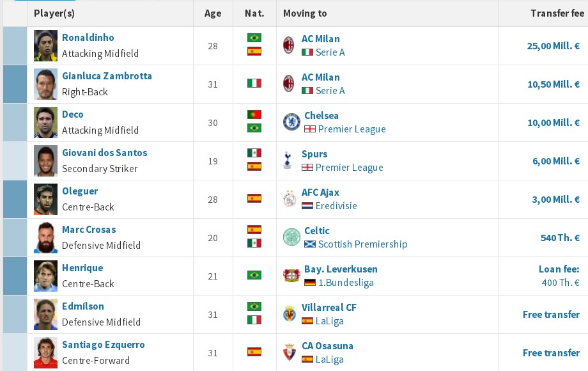Click the Bayer Leverkusen crest icon

pyautogui.click(x=291, y=275)
